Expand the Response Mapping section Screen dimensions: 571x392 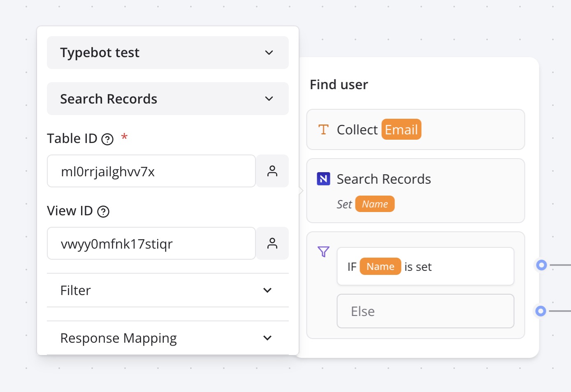pos(168,338)
